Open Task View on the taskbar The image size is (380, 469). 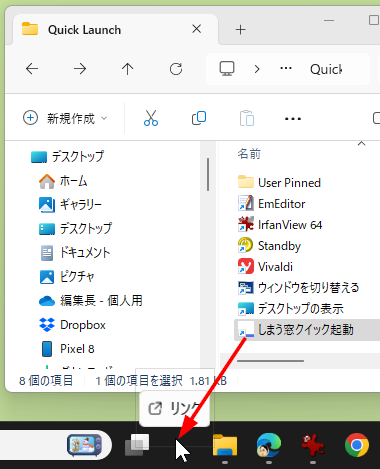[x=137, y=445]
